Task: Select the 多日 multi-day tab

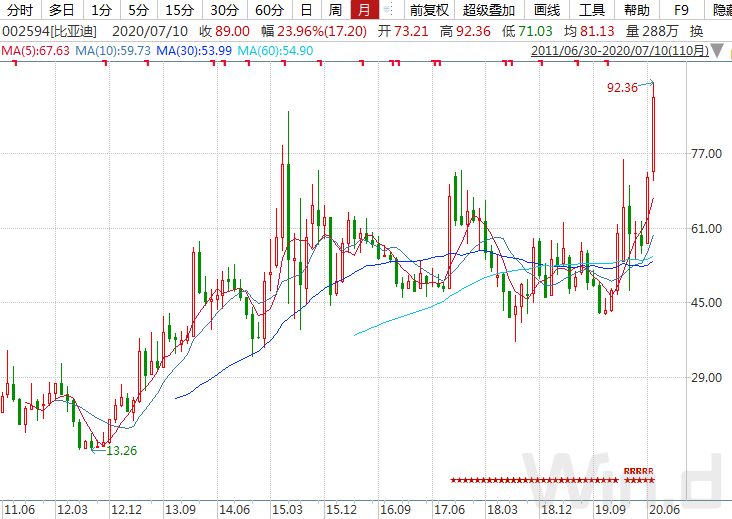Action: pyautogui.click(x=62, y=10)
